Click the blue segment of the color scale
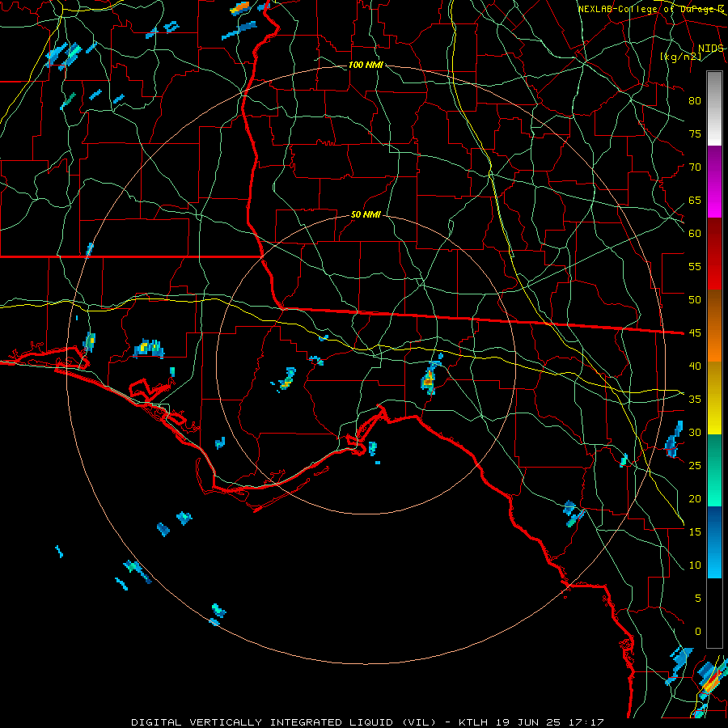The image size is (728, 728). 714,542
